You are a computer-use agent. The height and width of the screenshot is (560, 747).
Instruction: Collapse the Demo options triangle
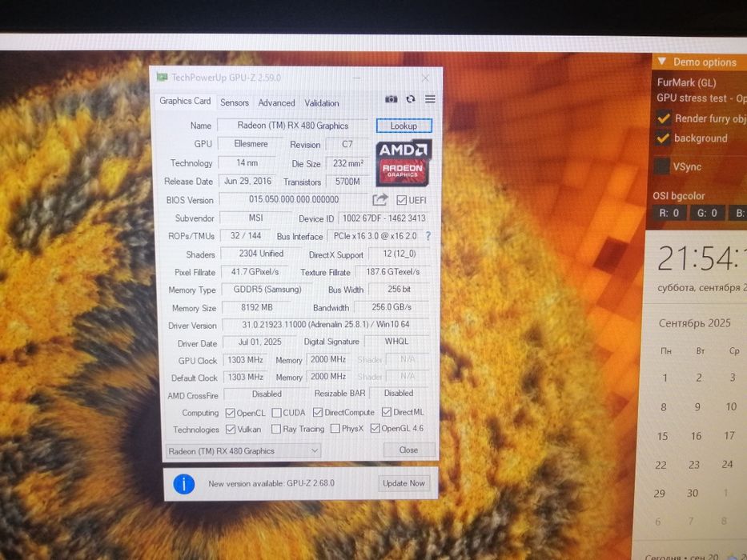click(x=661, y=61)
